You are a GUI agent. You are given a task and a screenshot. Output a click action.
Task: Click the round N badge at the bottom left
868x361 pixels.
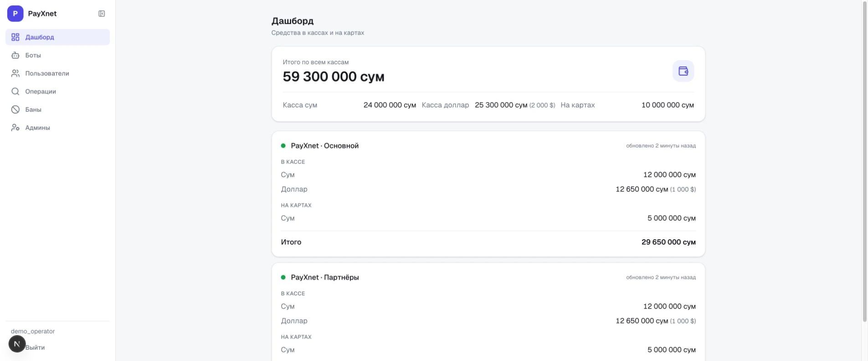click(x=17, y=344)
